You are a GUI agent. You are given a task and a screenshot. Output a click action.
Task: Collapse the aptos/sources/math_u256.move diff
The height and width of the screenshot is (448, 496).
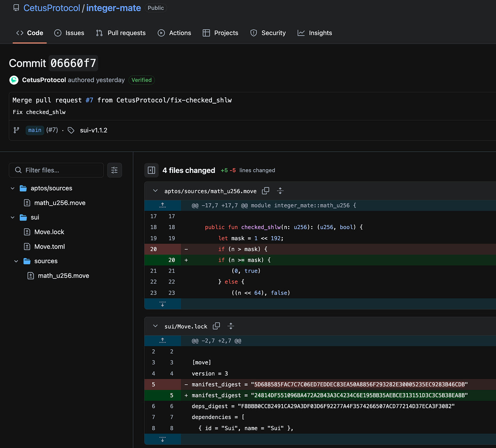(155, 191)
